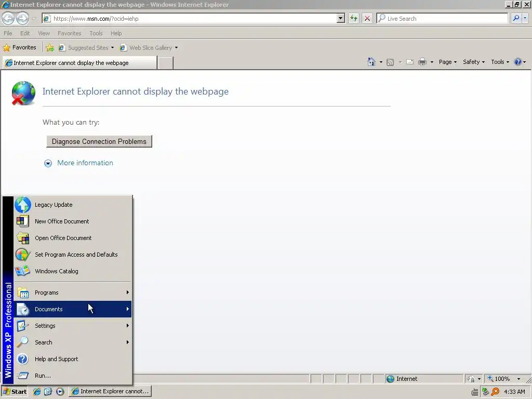
Task: Open the Run... dialog entry
Action: 73,376
